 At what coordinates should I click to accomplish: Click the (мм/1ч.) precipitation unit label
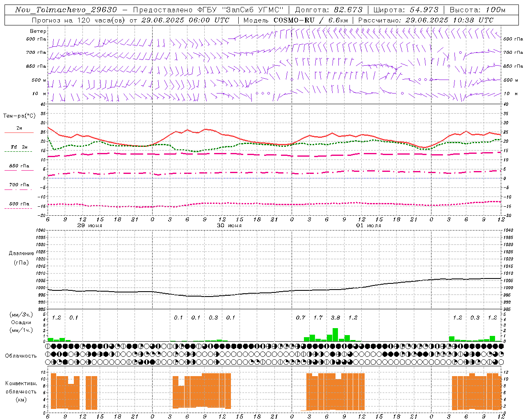21,330
